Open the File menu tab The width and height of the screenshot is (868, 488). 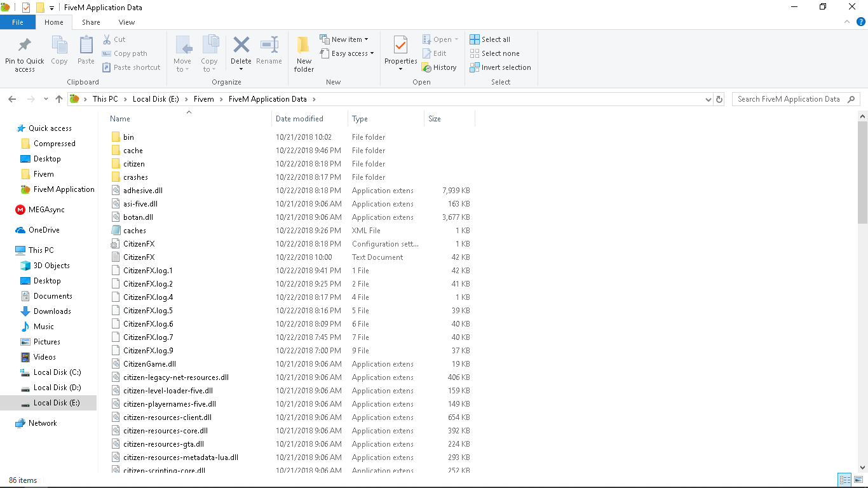pyautogui.click(x=18, y=22)
